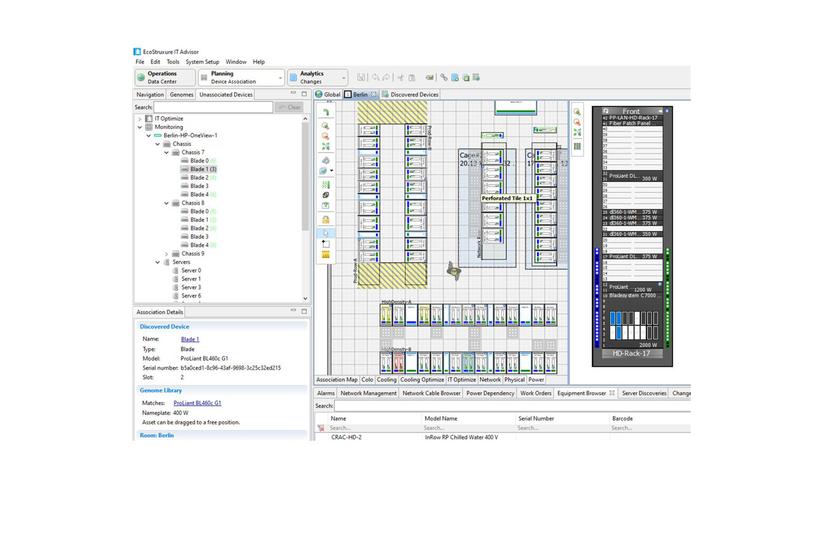Image resolution: width=825 pixels, height=550 pixels.
Task: Click the yellow rack-row icon in floor toolbar
Action: point(326,255)
